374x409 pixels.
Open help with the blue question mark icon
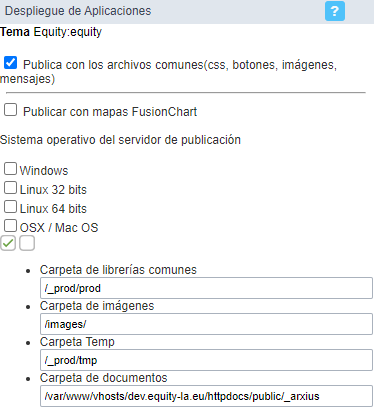coord(335,11)
